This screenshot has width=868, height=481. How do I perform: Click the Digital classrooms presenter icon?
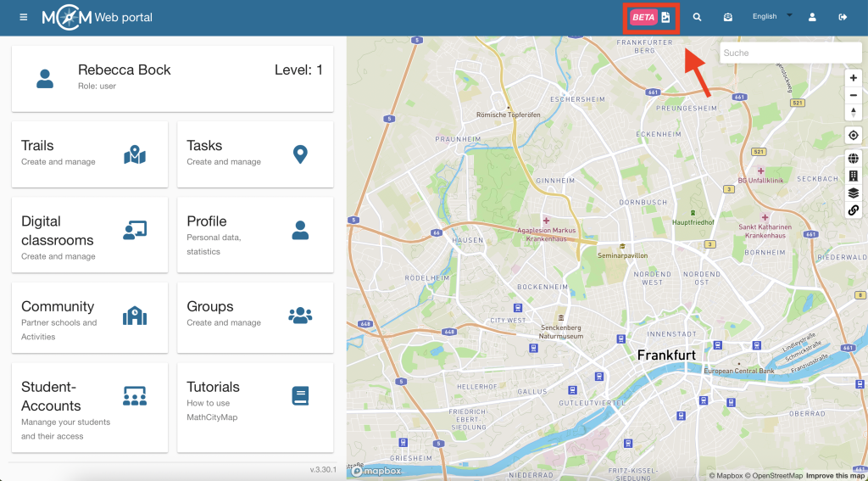135,230
